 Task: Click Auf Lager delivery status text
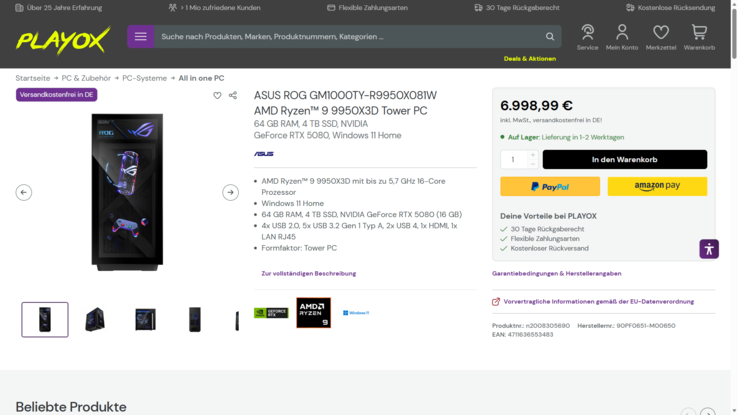[x=566, y=137]
